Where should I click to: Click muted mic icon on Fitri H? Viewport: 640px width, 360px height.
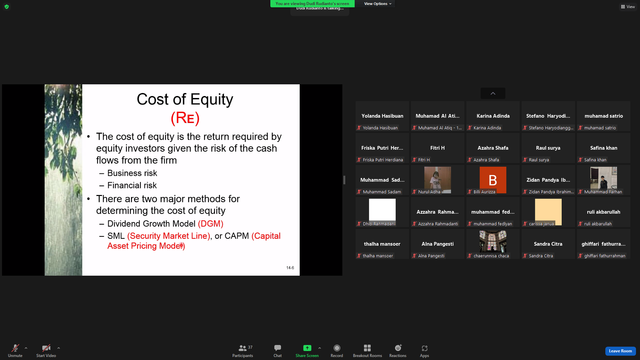[414, 160]
